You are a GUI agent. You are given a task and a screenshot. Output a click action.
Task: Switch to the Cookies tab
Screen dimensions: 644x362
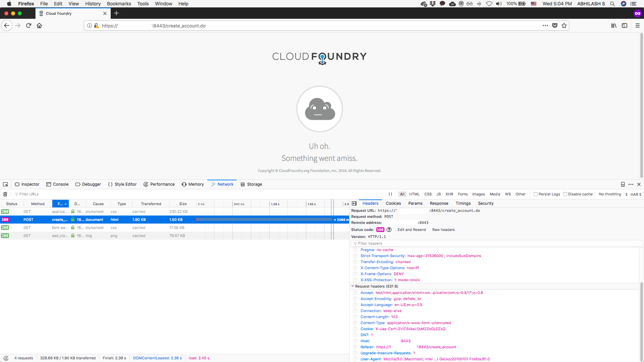[393, 203]
